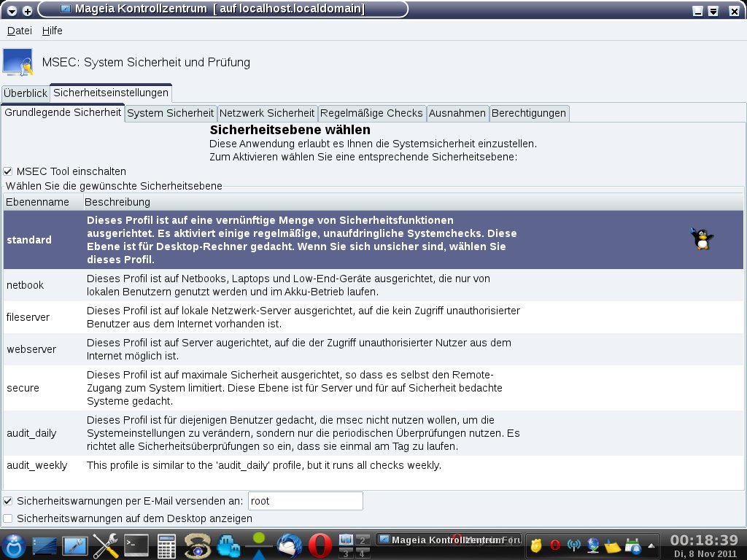This screenshot has height=560, width=747.
Task: Click the plus sticky button in title bar
Action: tap(27, 10)
